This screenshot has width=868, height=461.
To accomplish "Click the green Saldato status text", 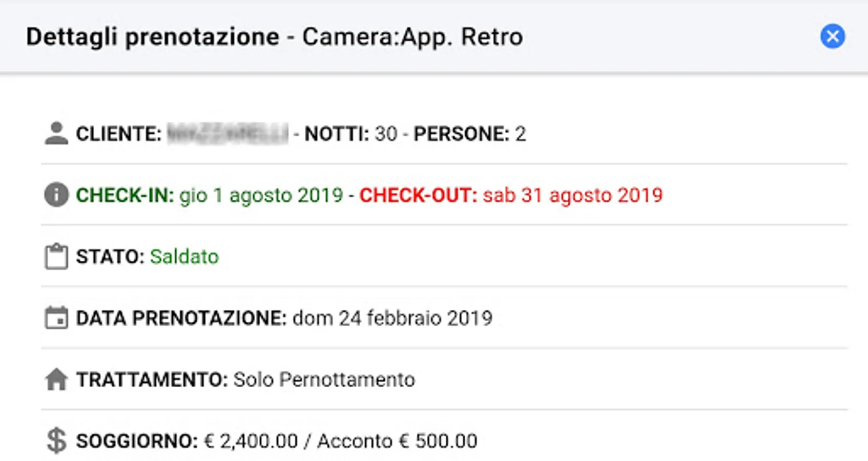I will (184, 257).
